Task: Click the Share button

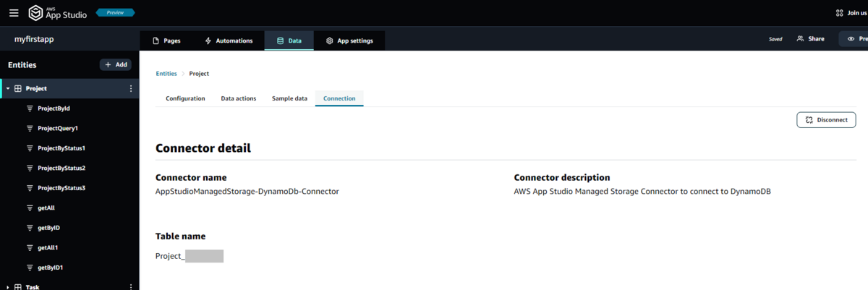Action: [x=810, y=39]
